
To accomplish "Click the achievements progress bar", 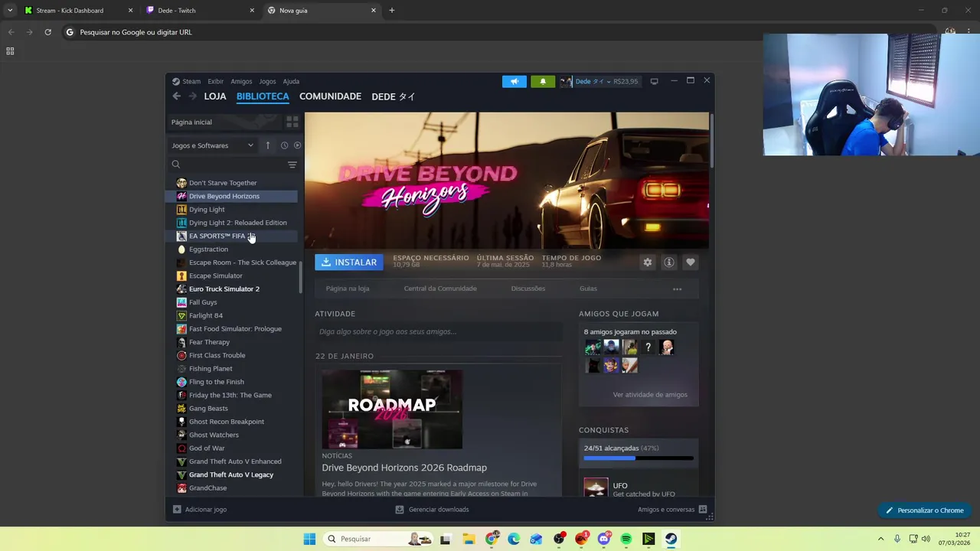I will coord(639,458).
